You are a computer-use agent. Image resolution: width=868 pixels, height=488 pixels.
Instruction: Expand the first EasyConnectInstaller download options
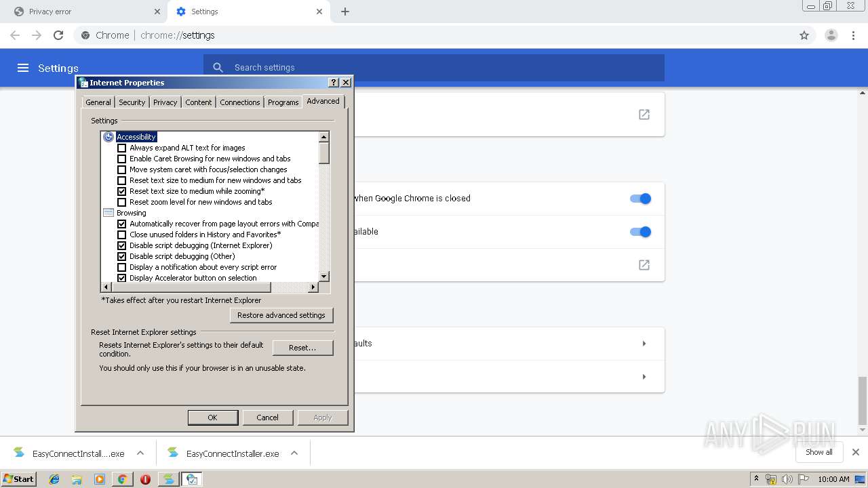[x=140, y=453]
